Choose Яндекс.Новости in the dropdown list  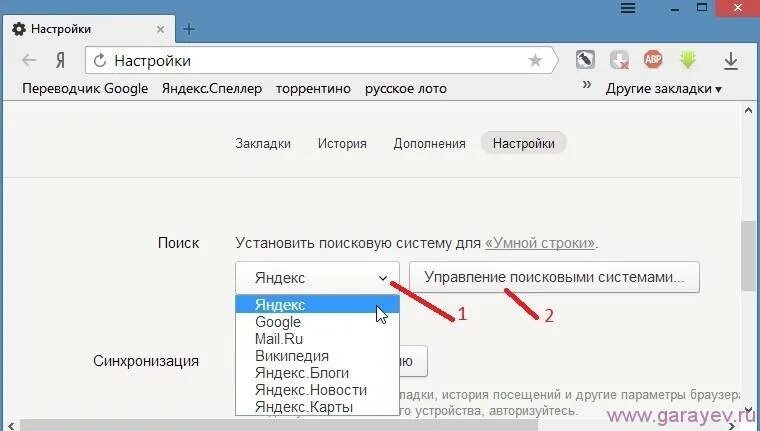(317, 390)
